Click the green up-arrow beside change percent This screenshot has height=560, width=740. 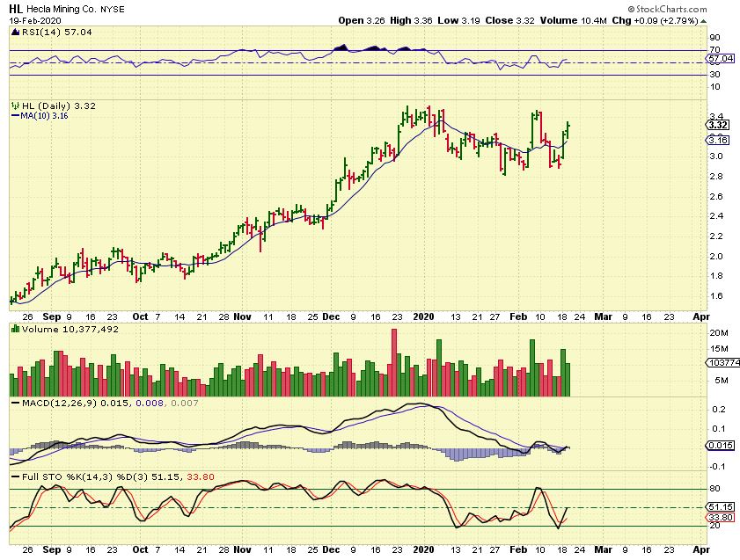pos(704,21)
